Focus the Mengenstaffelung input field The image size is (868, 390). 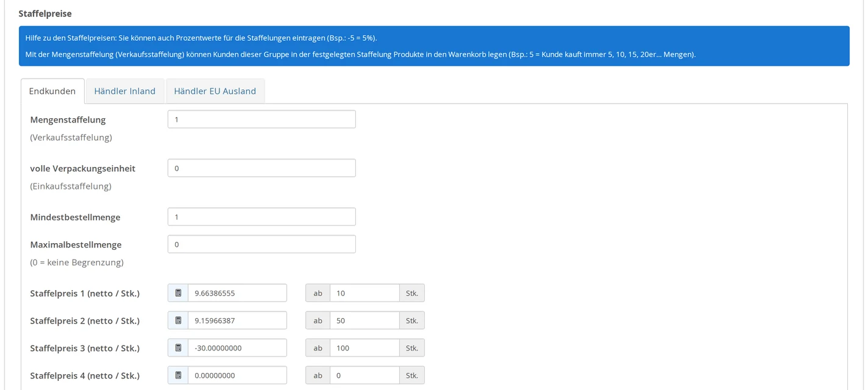click(261, 119)
